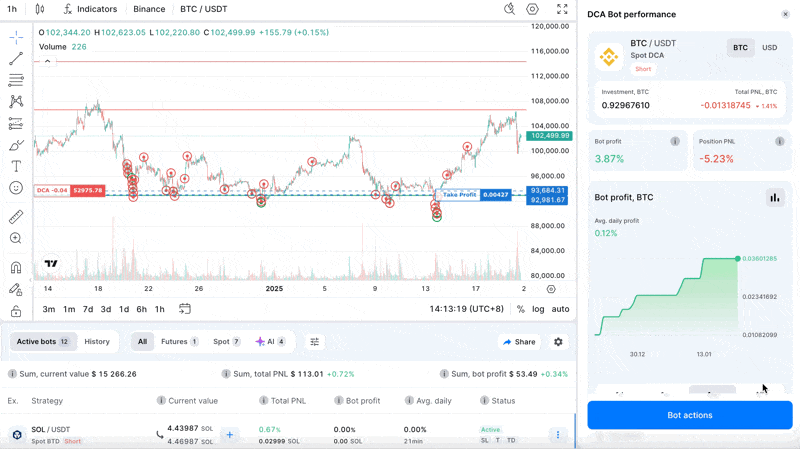This screenshot has height=449, width=800.
Task: Select the trend line drawing tool
Action: pos(16,59)
